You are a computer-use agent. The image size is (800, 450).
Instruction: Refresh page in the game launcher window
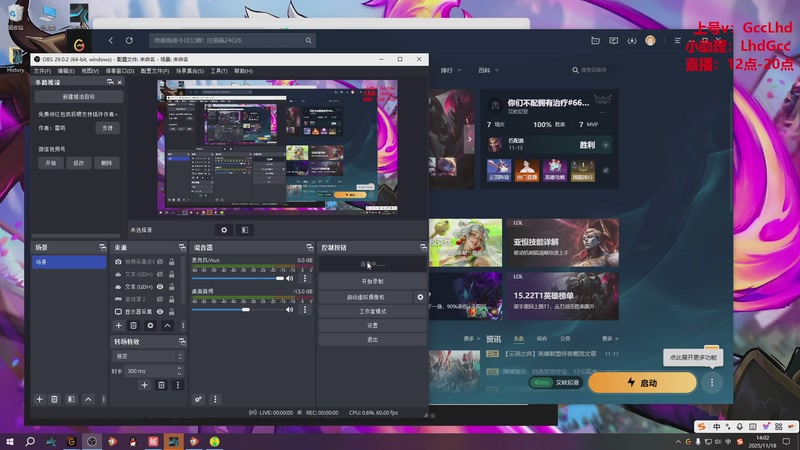point(129,40)
